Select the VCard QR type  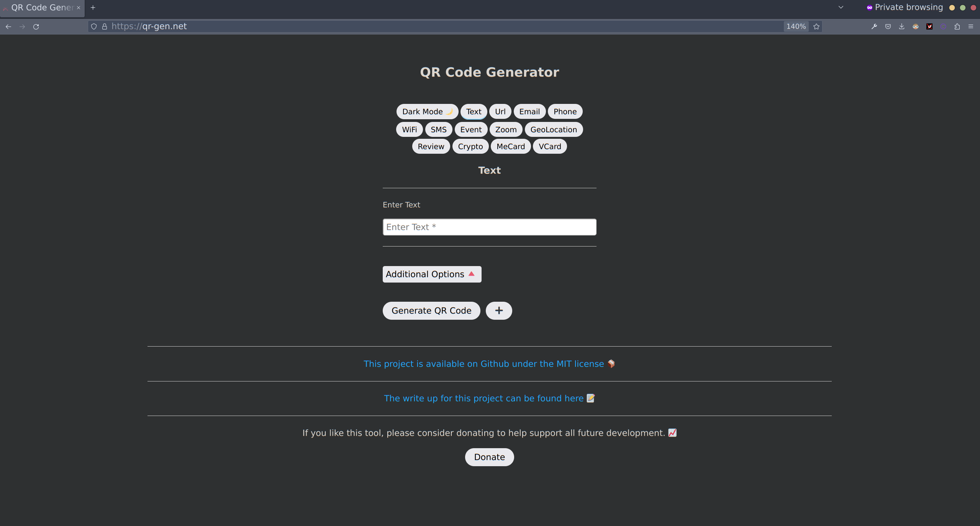coord(549,146)
